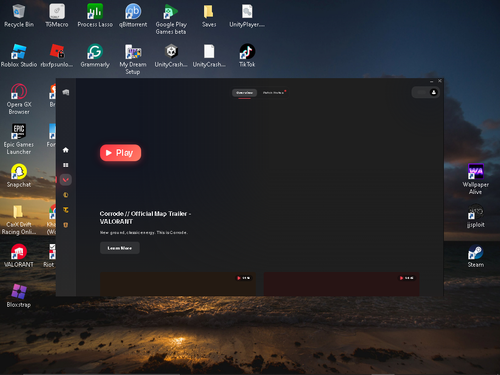Image resolution: width=500 pixels, height=375 pixels.
Task: Open the Riot Games logo in the sidebar
Action: coord(66,92)
